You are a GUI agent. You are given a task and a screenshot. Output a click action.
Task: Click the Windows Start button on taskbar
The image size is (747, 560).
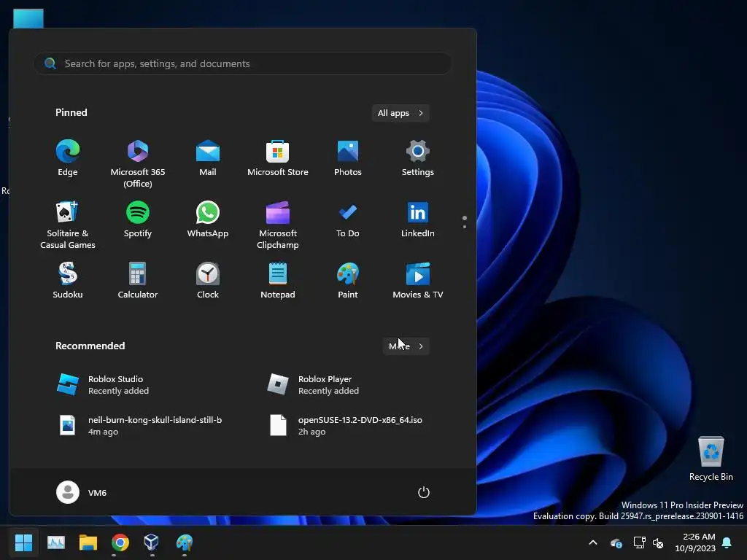tap(23, 542)
